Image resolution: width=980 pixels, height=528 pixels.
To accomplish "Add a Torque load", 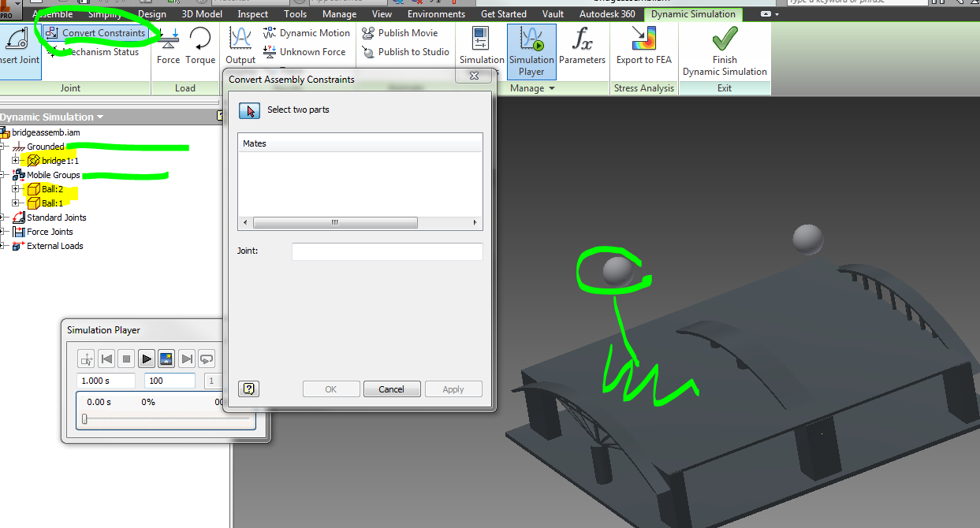I will coord(200,46).
